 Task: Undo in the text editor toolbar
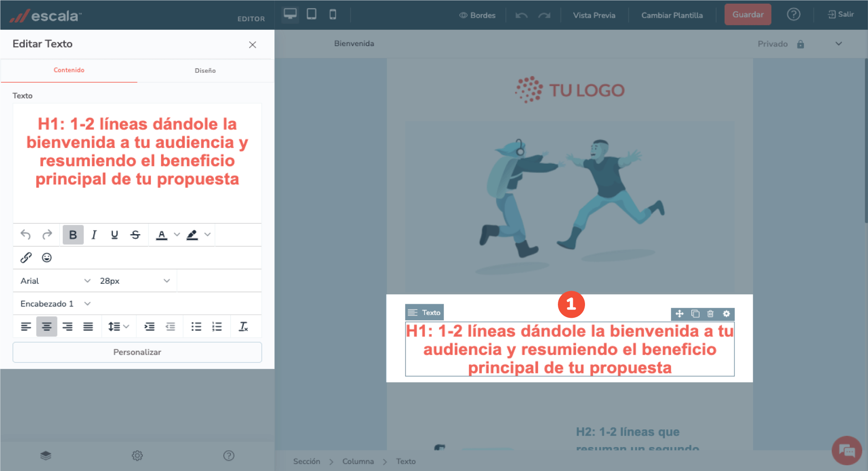tap(26, 235)
